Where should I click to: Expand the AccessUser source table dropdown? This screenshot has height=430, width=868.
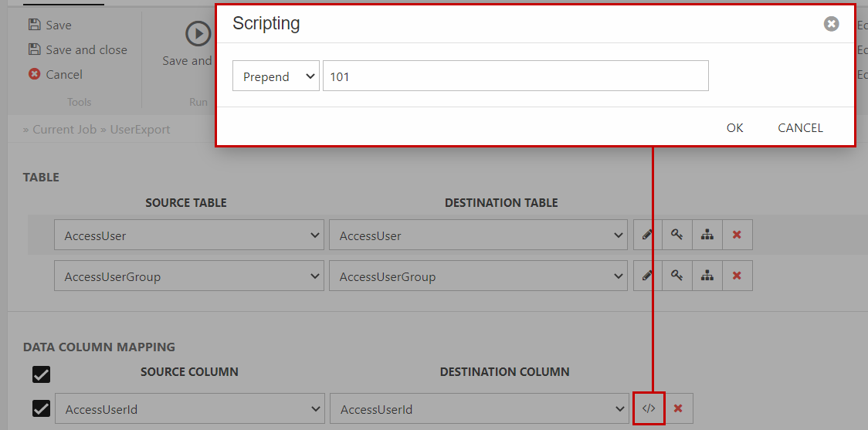(x=189, y=235)
